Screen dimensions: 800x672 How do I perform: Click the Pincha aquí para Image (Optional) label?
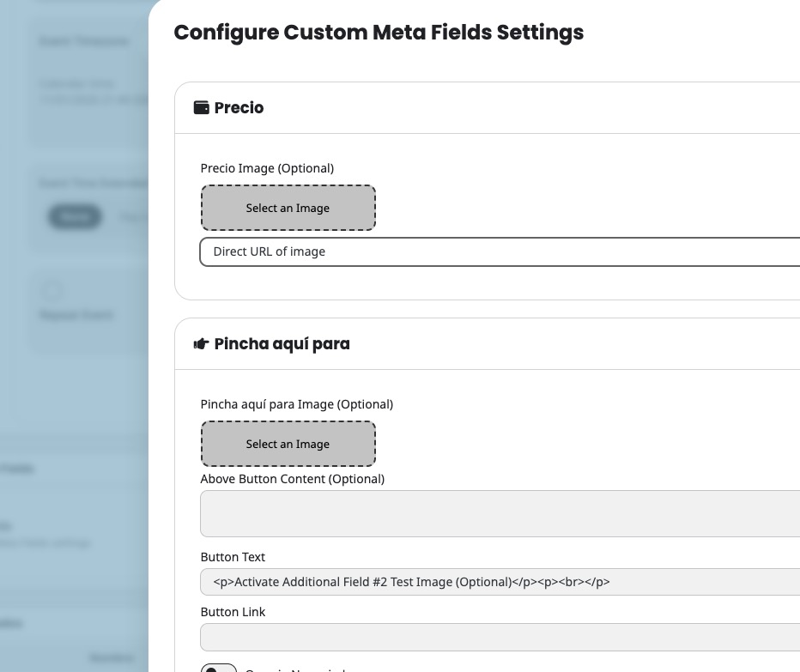[296, 404]
